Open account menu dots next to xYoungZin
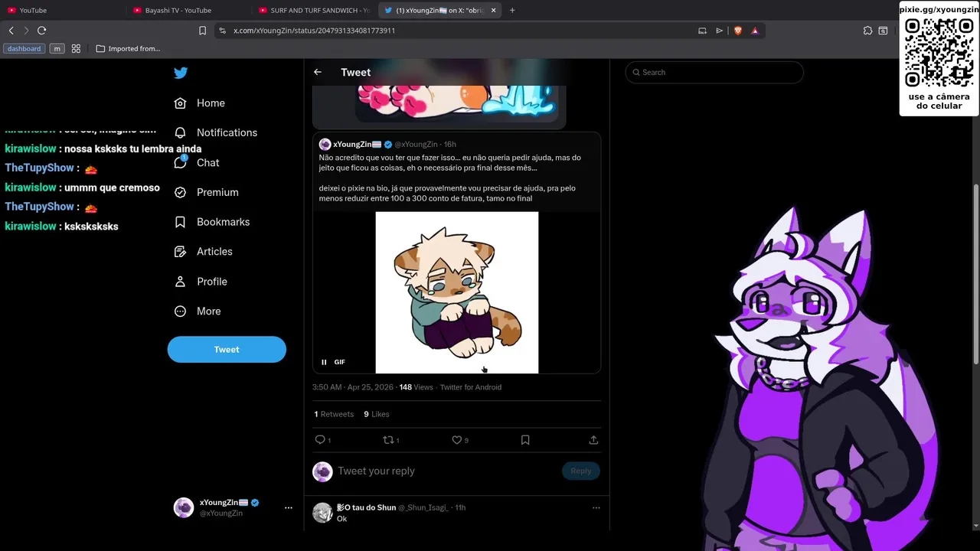Image resolution: width=980 pixels, height=551 pixels. [x=289, y=507]
